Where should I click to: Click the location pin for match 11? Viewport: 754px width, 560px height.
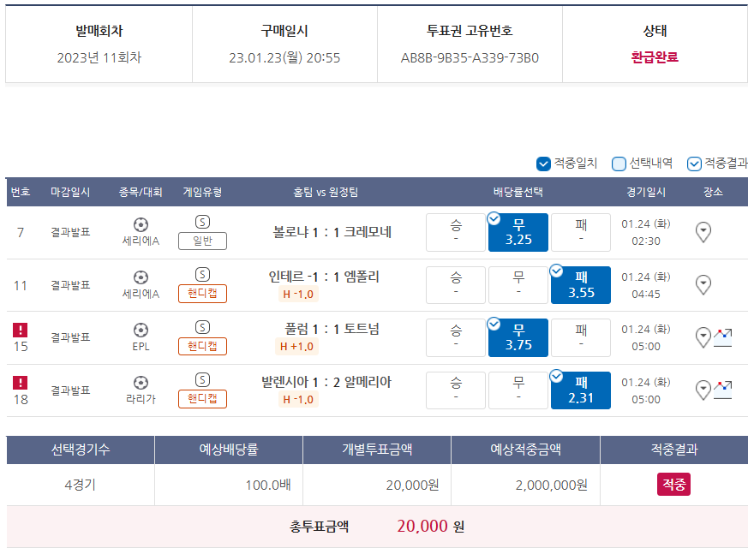(x=703, y=285)
